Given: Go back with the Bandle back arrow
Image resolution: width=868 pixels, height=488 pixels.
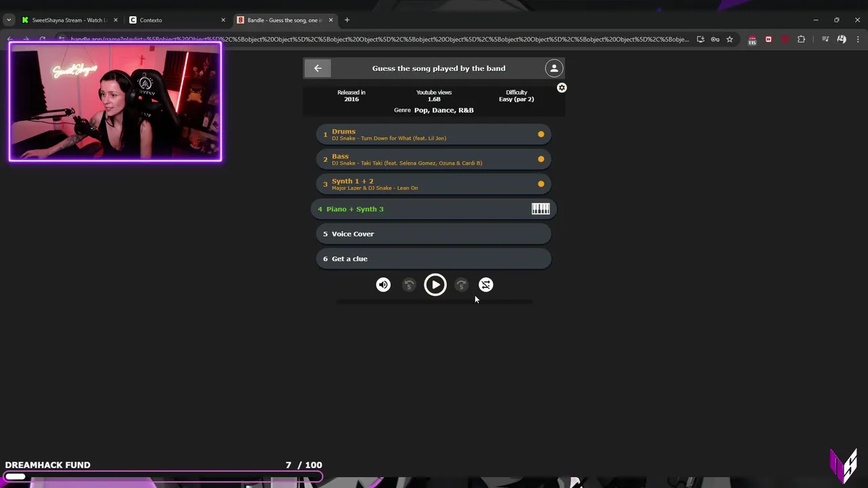Looking at the screenshot, I should pos(317,68).
